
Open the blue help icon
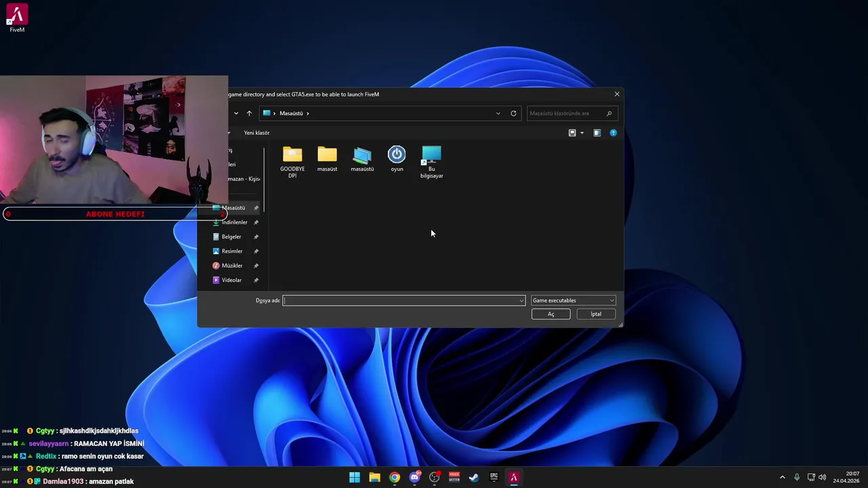pyautogui.click(x=613, y=133)
